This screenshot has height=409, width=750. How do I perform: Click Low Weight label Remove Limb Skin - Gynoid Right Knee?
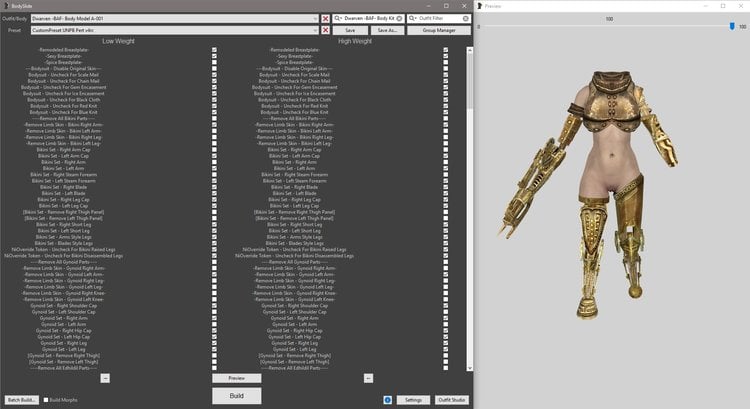click(x=64, y=293)
